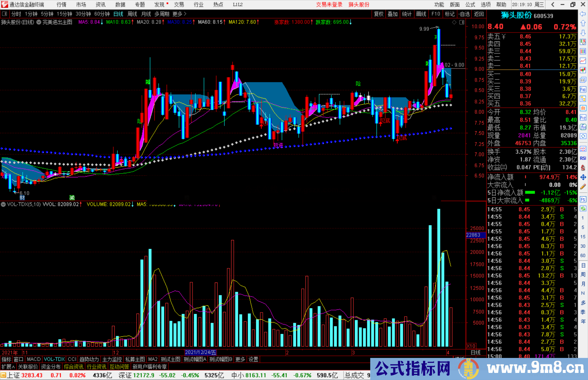The image size is (588, 380).
Task: Open the 完美进出主图 indicator dropdown
Action: click(x=39, y=22)
